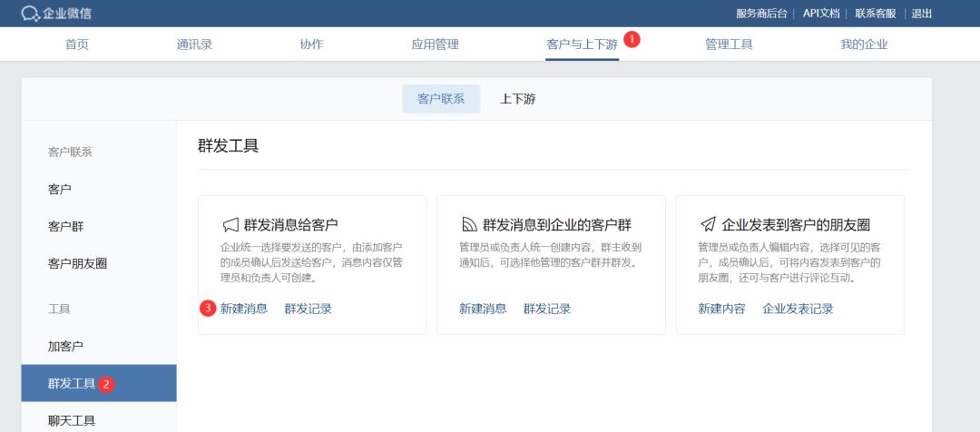This screenshot has height=432, width=980.
Task: Click the megaphone icon beside 群发消息给客户
Action: [x=230, y=224]
